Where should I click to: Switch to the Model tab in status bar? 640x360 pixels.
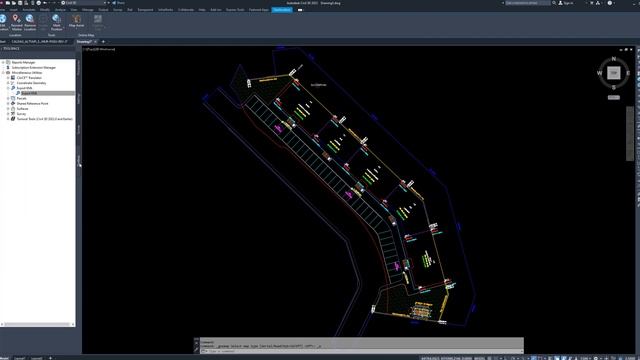point(4,358)
